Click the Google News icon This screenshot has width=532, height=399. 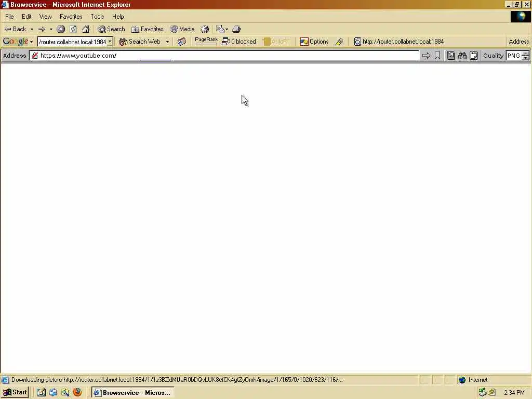pyautogui.click(x=182, y=42)
